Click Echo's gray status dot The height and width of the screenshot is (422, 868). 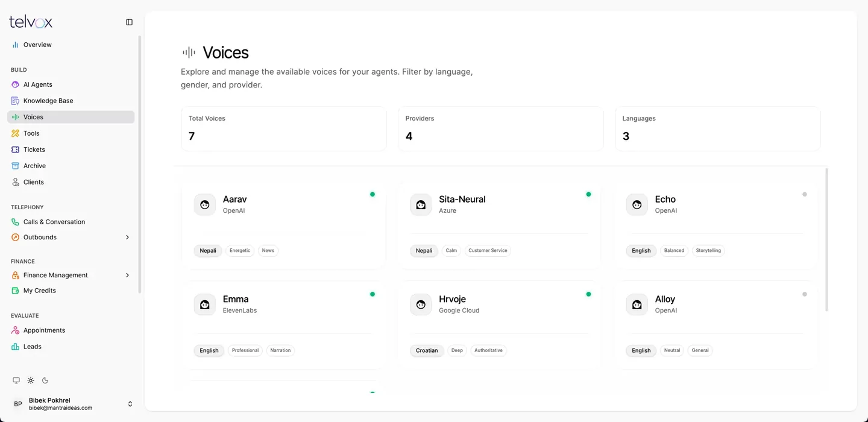click(x=805, y=194)
